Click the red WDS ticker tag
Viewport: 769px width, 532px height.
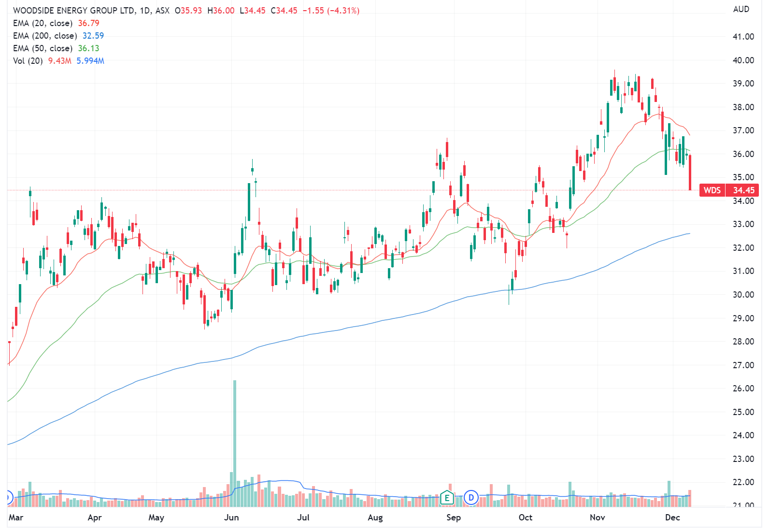[x=712, y=190]
